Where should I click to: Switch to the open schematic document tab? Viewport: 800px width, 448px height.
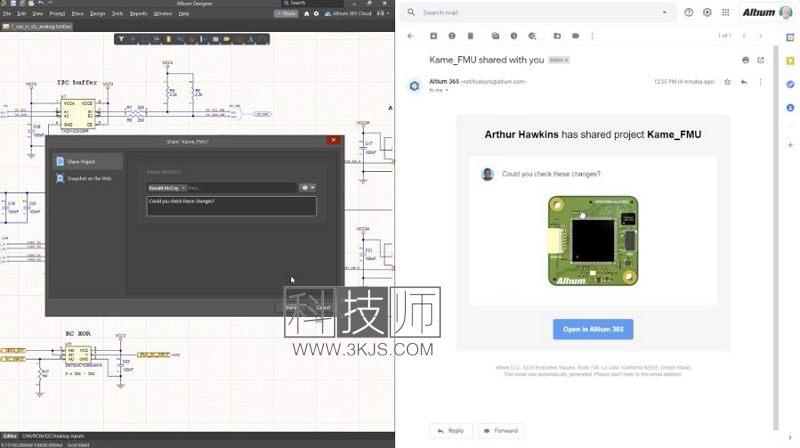tap(37, 27)
